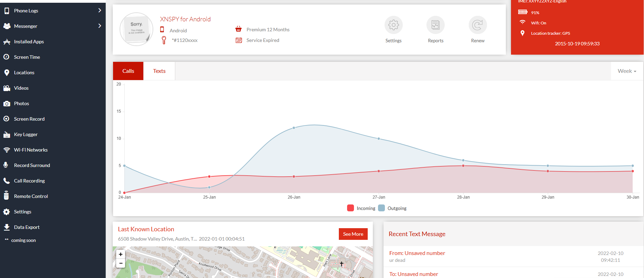Screen dimensions: 644x278
Task: Click outgoing data point at 26-Jan
Action: [x=294, y=128]
